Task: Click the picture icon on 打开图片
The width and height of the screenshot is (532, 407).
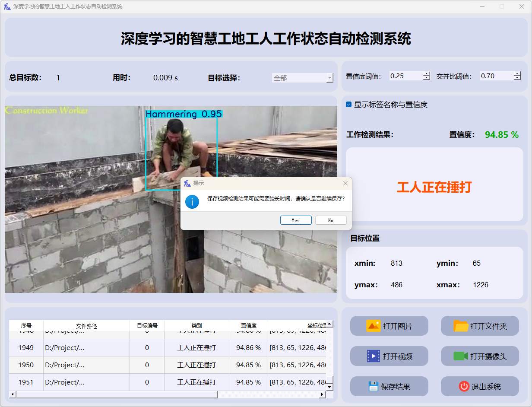Action: click(373, 326)
